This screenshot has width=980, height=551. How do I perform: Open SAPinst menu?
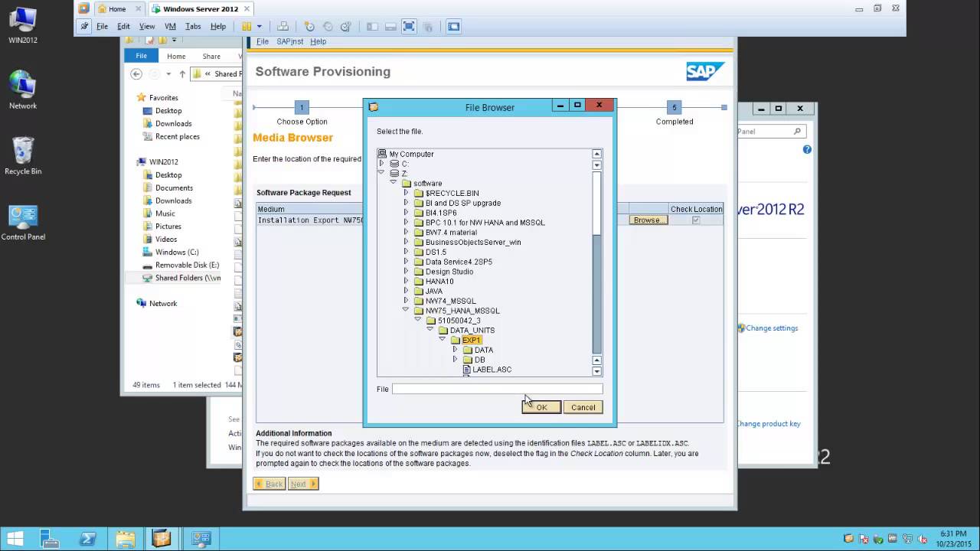pyautogui.click(x=290, y=41)
